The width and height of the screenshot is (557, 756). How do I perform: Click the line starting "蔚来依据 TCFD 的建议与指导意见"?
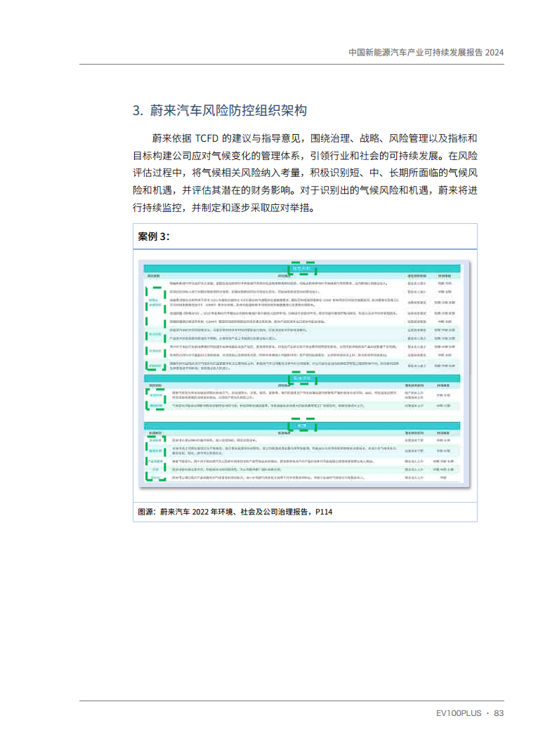[315, 138]
